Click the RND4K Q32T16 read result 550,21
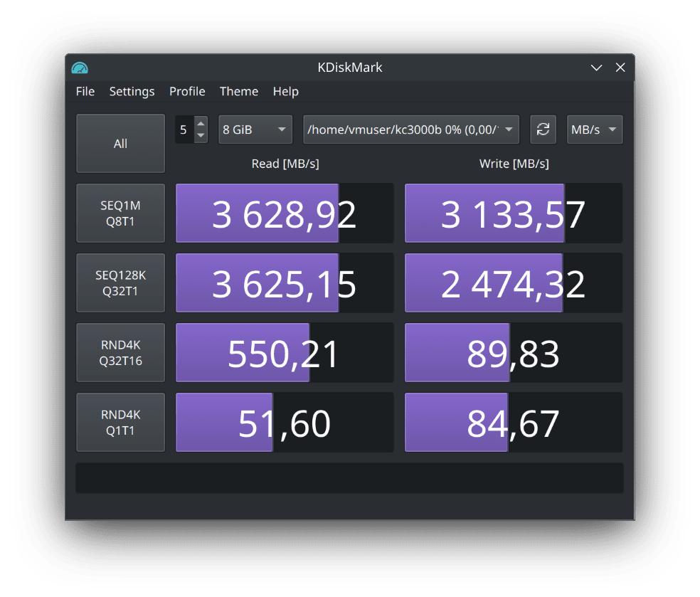 tap(285, 353)
